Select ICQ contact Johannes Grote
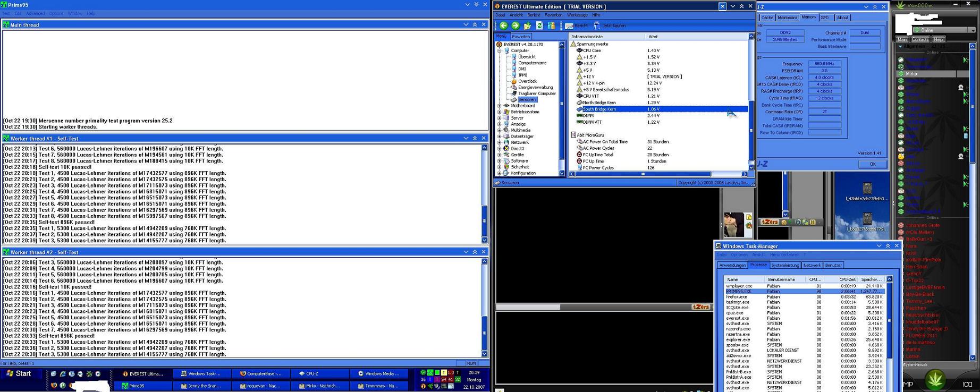The height and width of the screenshot is (392, 980). click(923, 225)
